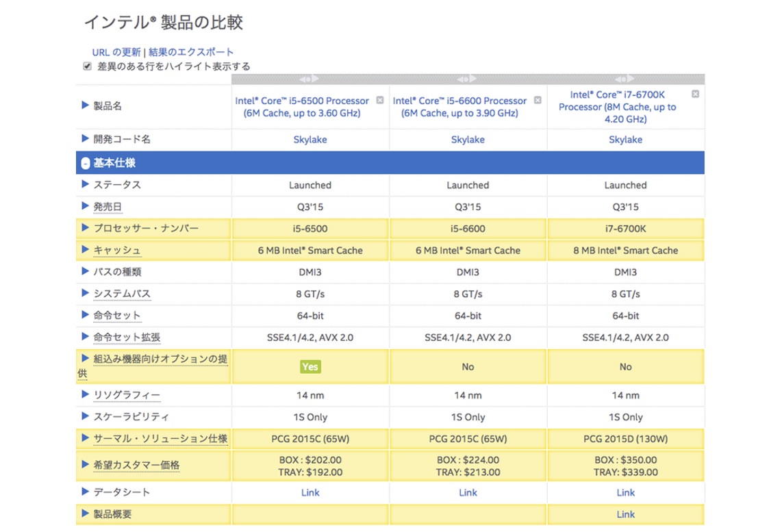Image resolution: width=782 pixels, height=532 pixels.
Task: Expand the データシート row triangle
Action: [x=86, y=491]
